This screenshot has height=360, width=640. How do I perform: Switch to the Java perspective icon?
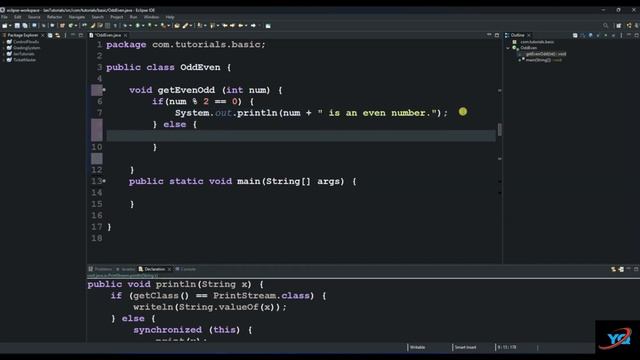[629, 25]
